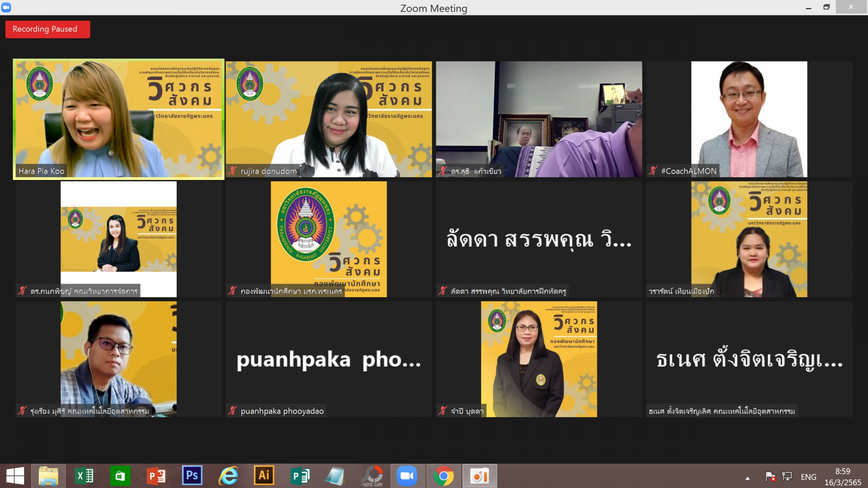
Task: Click the ENG language indicator
Action: point(808,477)
